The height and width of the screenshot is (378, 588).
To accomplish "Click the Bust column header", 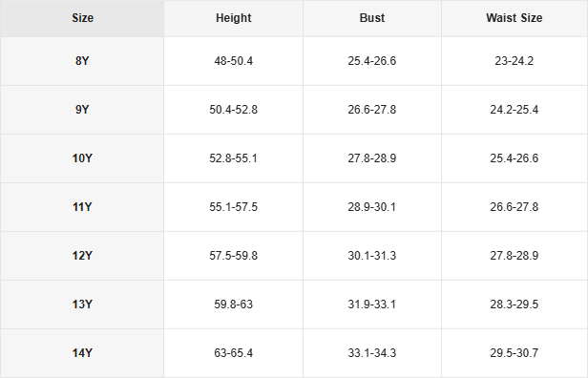I will click(372, 18).
